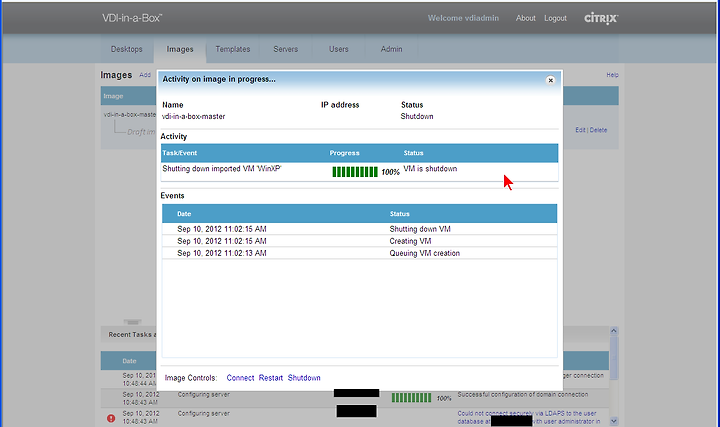Screen dimensions: 720x427
Task: Click Restart in Image Controls
Action: coord(271,378)
